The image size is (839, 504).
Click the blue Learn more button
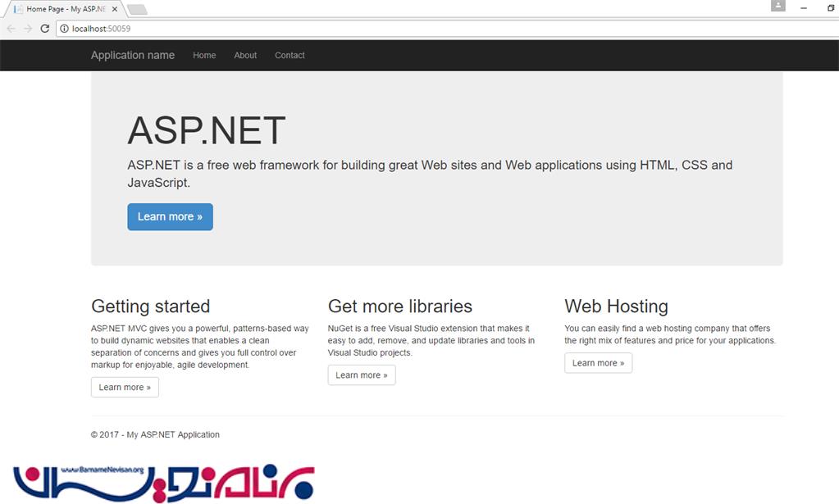pyautogui.click(x=170, y=217)
